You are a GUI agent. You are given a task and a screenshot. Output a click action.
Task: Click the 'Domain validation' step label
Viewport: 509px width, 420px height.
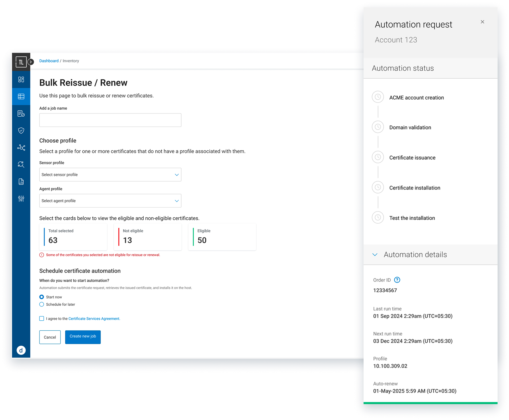[x=410, y=127]
